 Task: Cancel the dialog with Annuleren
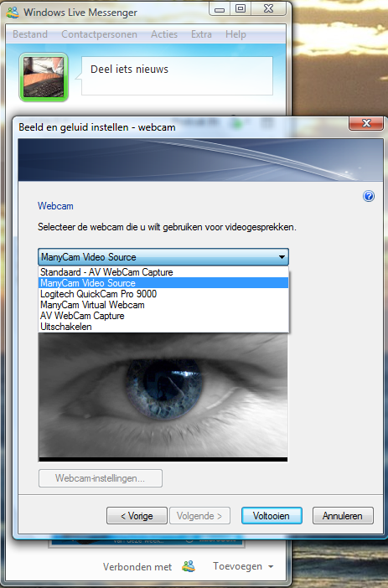(343, 516)
